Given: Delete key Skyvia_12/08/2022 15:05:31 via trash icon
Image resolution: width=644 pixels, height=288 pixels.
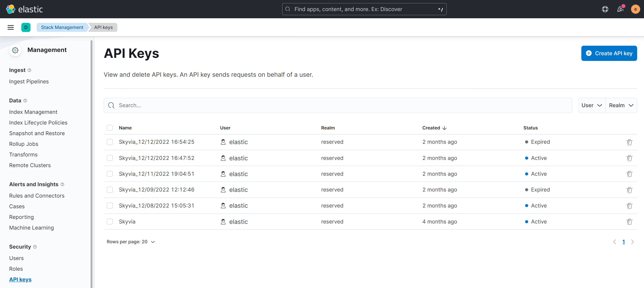Looking at the screenshot, I should pyautogui.click(x=629, y=206).
